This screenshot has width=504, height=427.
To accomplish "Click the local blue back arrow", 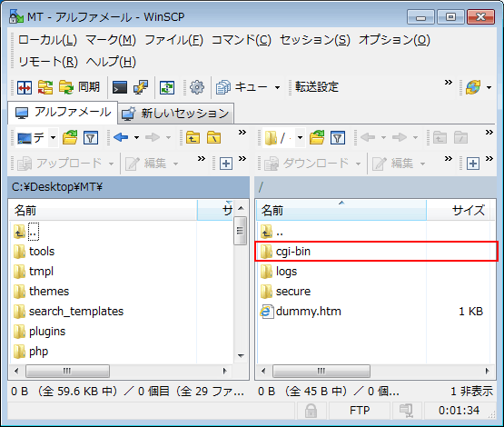I will tap(121, 137).
